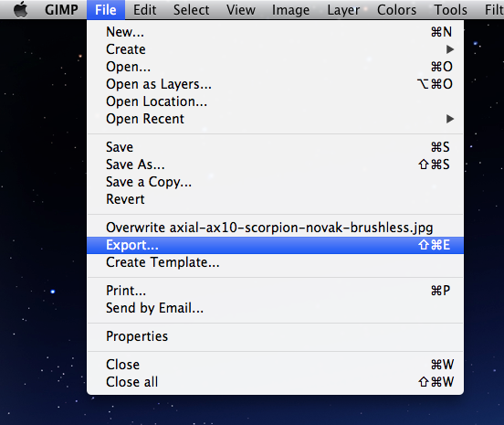The width and height of the screenshot is (504, 425).
Task: Open the Tools menu
Action: tap(451, 10)
